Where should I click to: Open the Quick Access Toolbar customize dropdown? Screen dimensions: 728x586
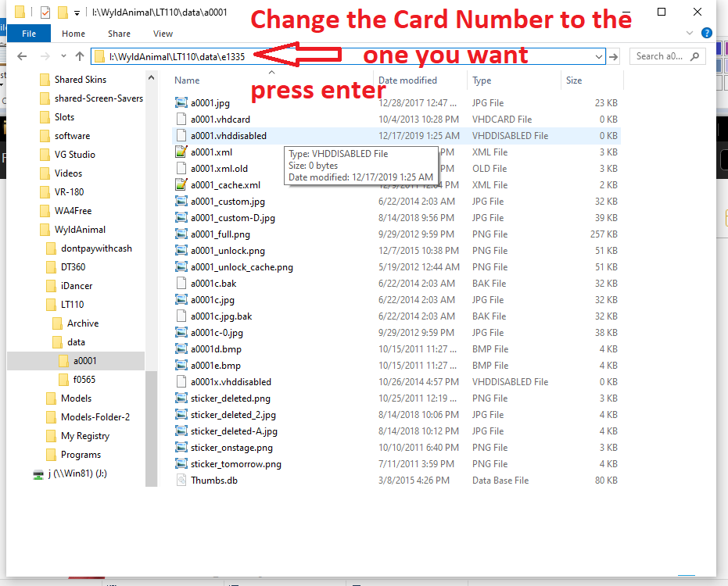(77, 13)
